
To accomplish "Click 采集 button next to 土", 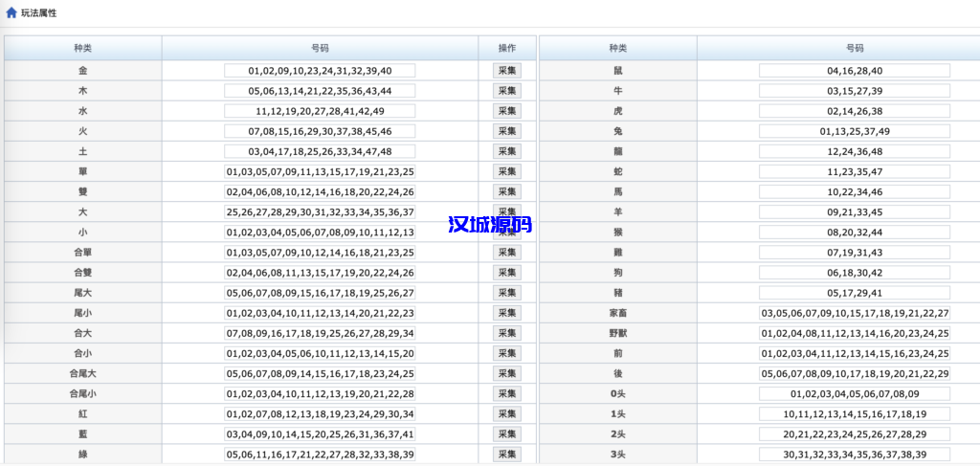I will click(506, 151).
